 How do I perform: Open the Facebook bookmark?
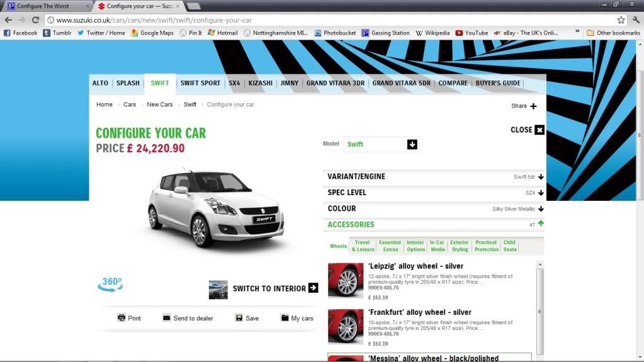click(21, 33)
